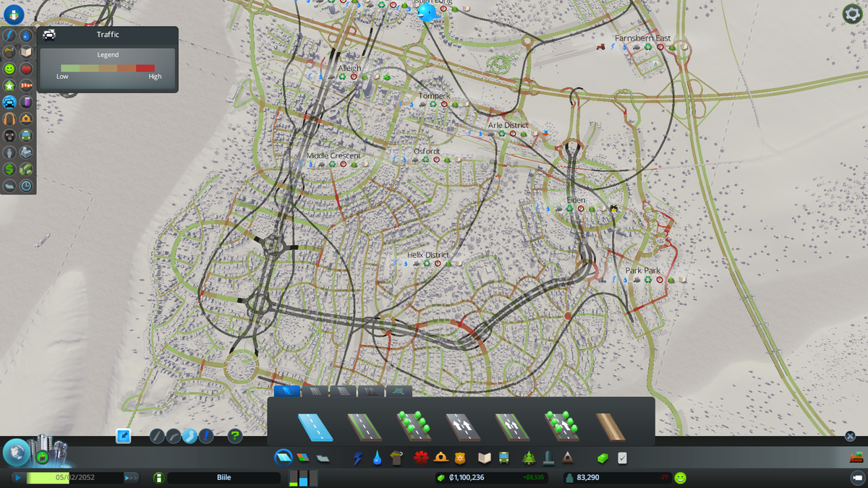Screen dimensions: 868x488
Task: Select the straight road drawing mode
Action: 157,436
